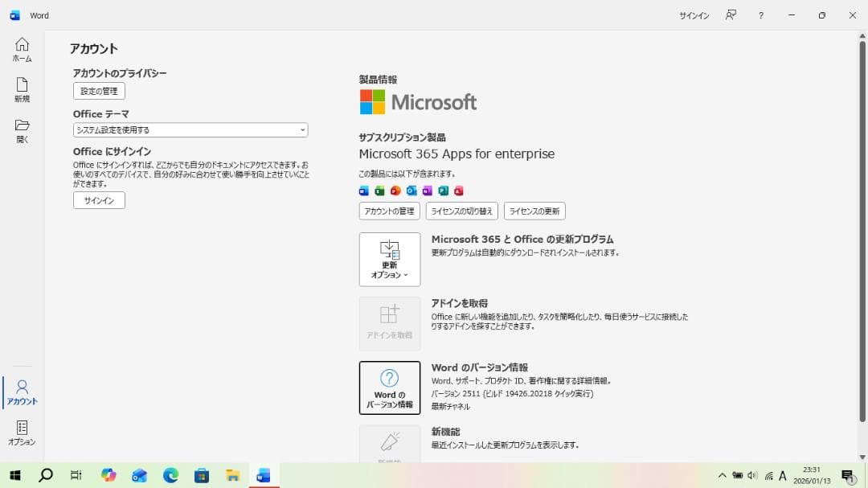Open the help (?) menu in the title bar

(x=760, y=14)
